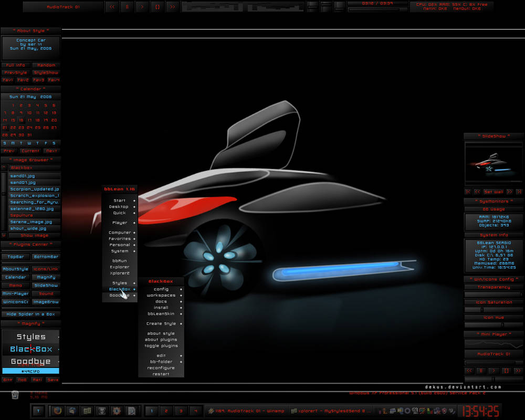Pause track in the Mini Player panel
The width and height of the screenshot is (525, 420).
point(481,371)
